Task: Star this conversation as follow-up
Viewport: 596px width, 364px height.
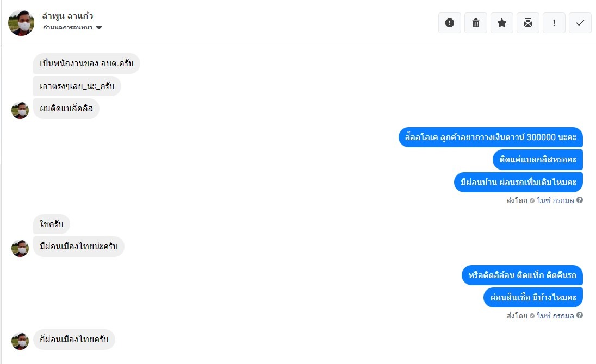Action: pos(502,23)
